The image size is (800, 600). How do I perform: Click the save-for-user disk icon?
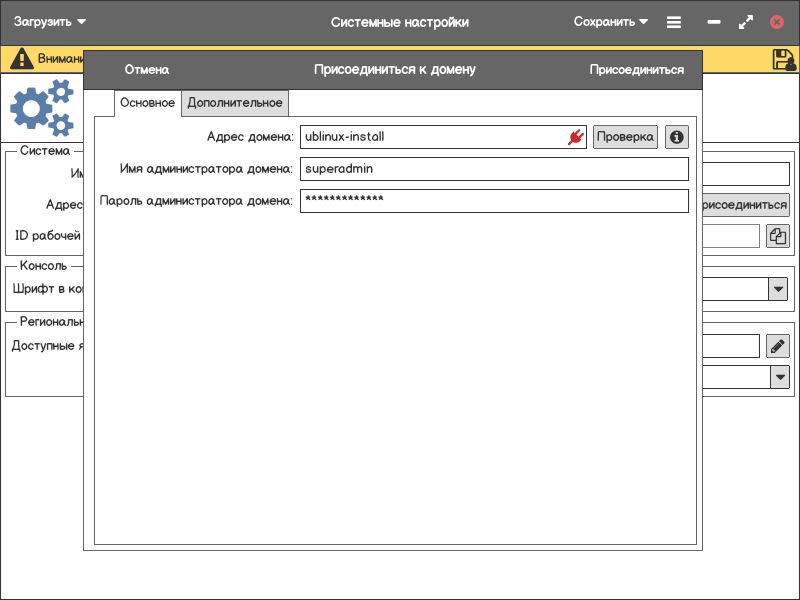(x=784, y=59)
